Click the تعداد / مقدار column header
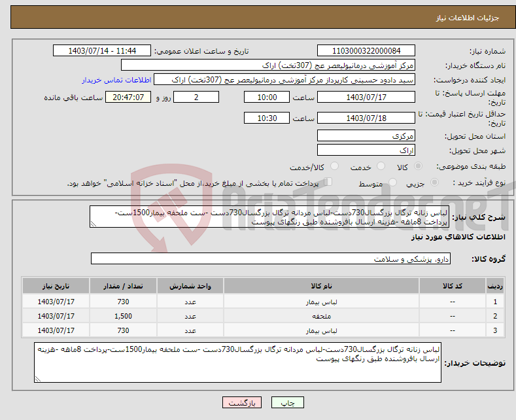 point(123,286)
